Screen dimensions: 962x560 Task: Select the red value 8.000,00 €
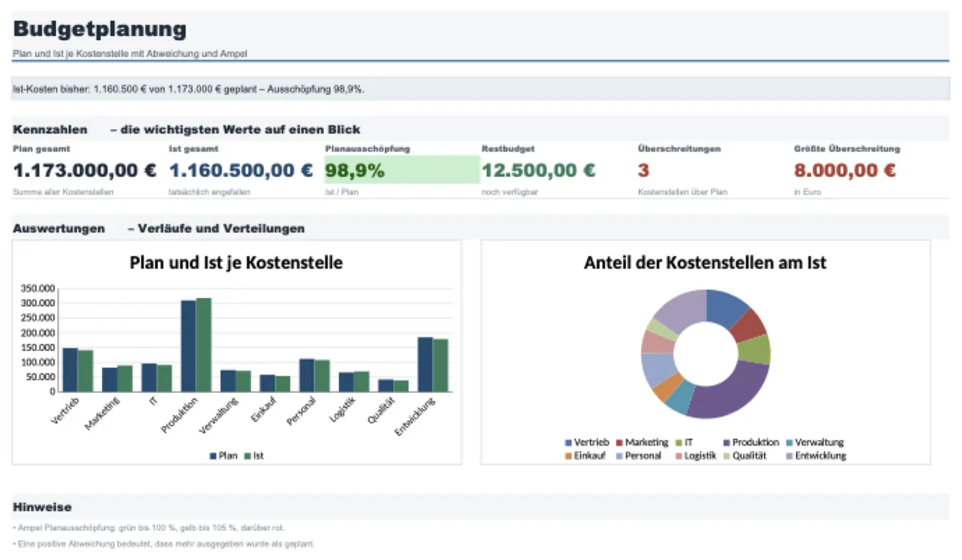[x=845, y=170]
